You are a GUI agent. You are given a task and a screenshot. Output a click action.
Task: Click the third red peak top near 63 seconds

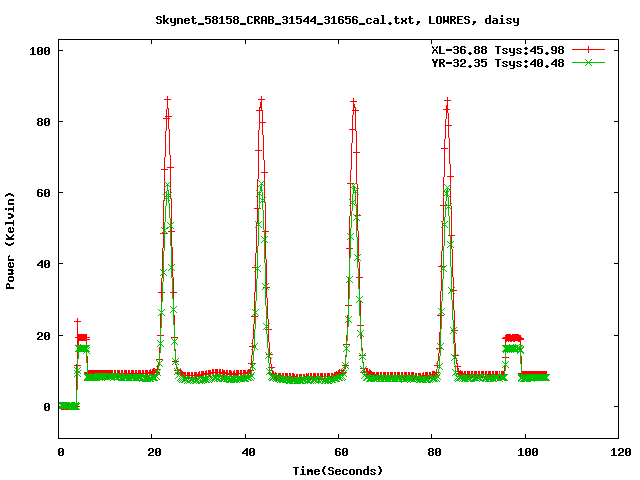[353, 101]
